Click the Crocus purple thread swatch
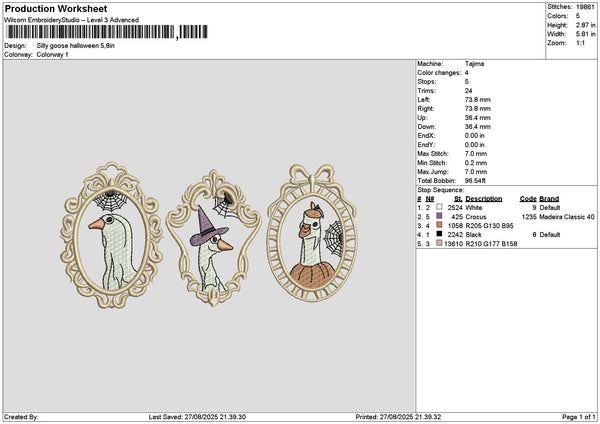The width and height of the screenshot is (600, 424). coord(439,216)
